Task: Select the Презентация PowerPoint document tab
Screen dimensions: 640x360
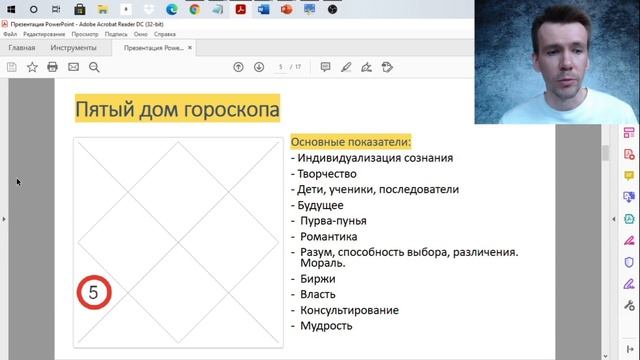Action: tap(153, 48)
